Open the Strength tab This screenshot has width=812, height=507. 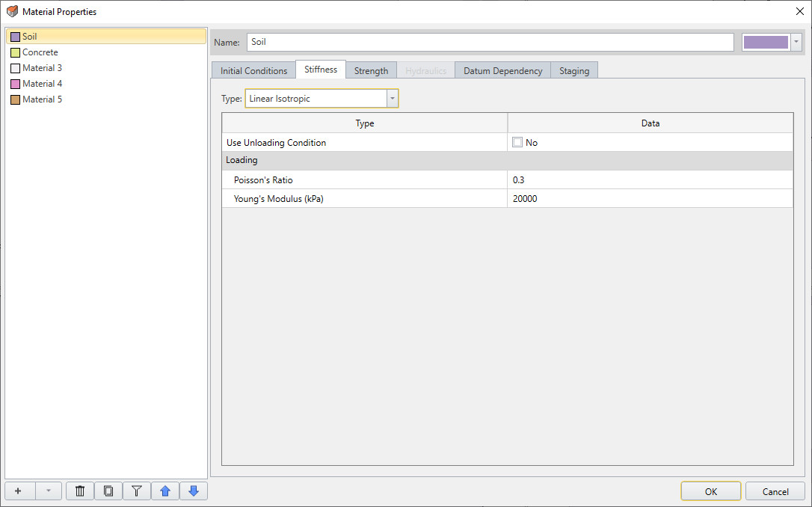click(x=371, y=71)
